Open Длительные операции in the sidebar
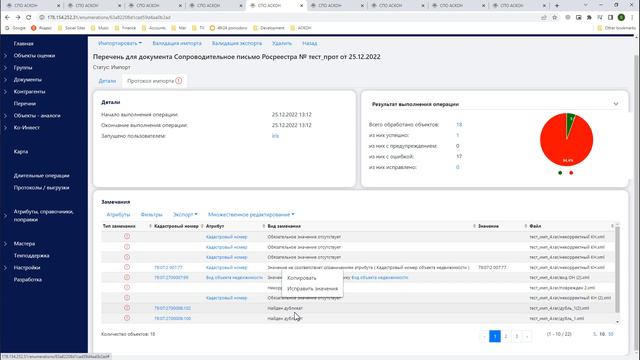This screenshot has width=640, height=360. coord(42,176)
